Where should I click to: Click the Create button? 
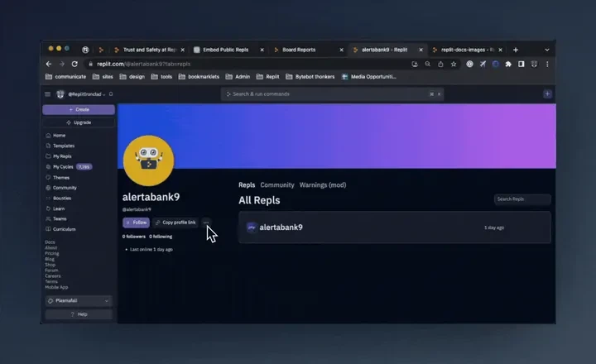click(x=79, y=109)
